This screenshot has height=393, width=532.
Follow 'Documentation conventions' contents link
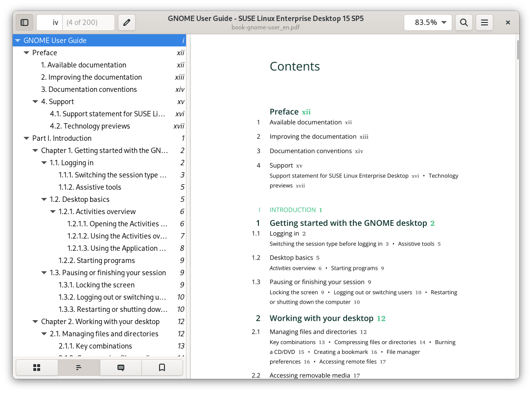click(x=310, y=151)
